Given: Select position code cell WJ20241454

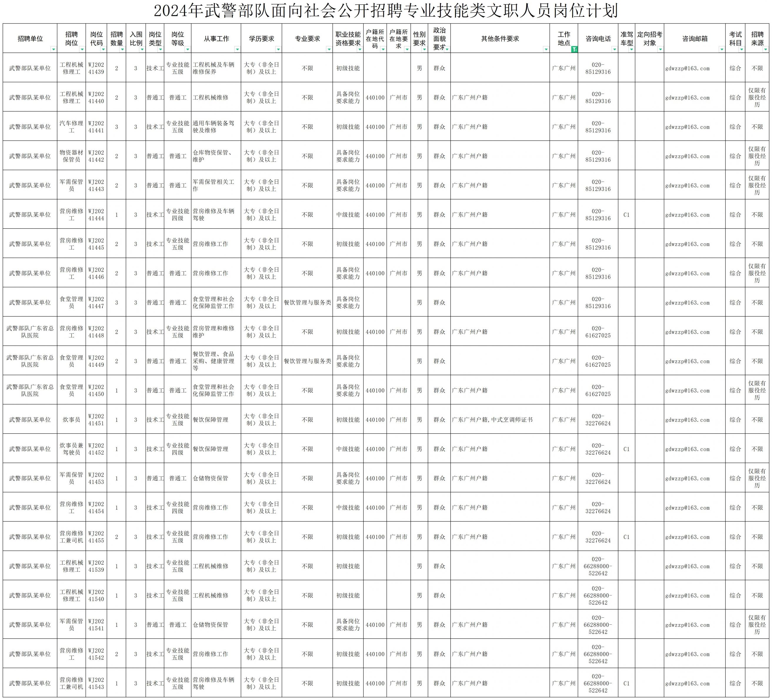Looking at the screenshot, I should (x=96, y=508).
